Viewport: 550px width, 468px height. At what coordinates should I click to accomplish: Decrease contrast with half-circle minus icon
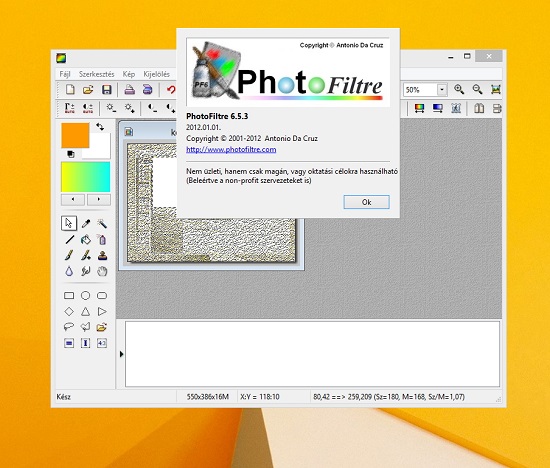tap(152, 108)
